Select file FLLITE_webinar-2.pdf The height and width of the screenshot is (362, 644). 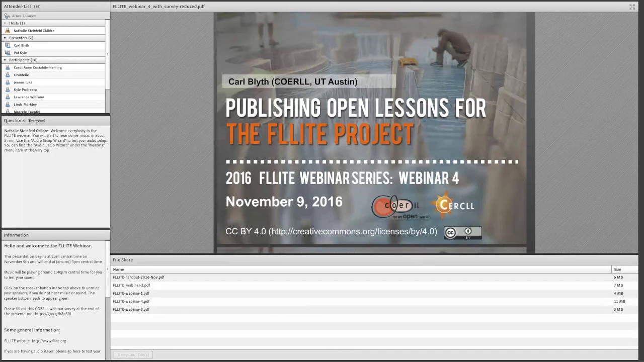pos(374,285)
